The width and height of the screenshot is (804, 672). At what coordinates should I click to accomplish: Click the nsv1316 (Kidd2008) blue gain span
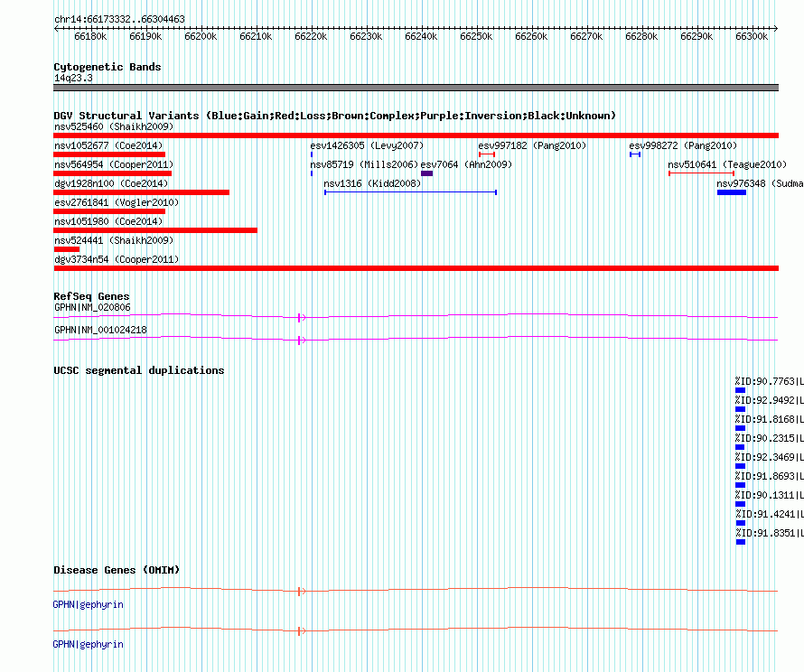click(410, 192)
